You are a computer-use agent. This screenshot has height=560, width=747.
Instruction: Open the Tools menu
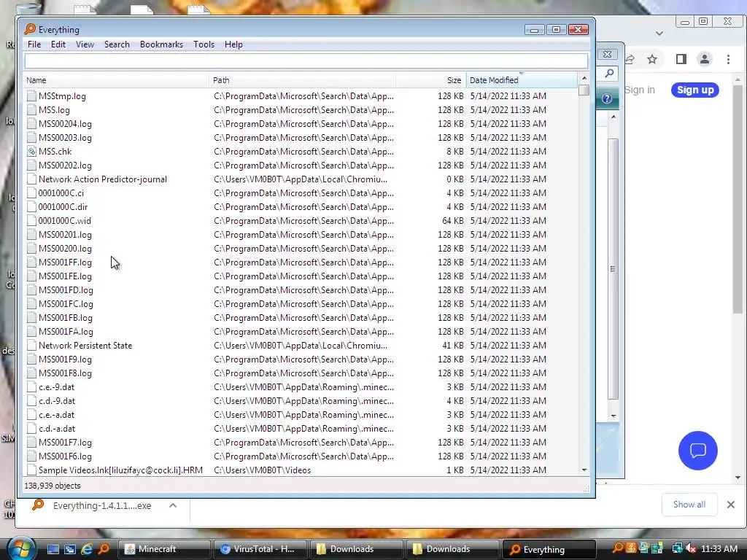pos(204,44)
